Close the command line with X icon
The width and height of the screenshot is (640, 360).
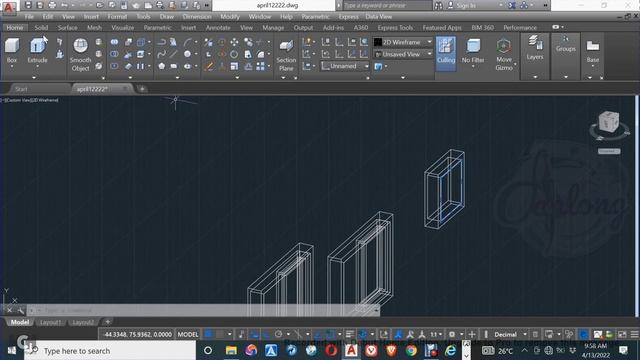click(x=9, y=311)
